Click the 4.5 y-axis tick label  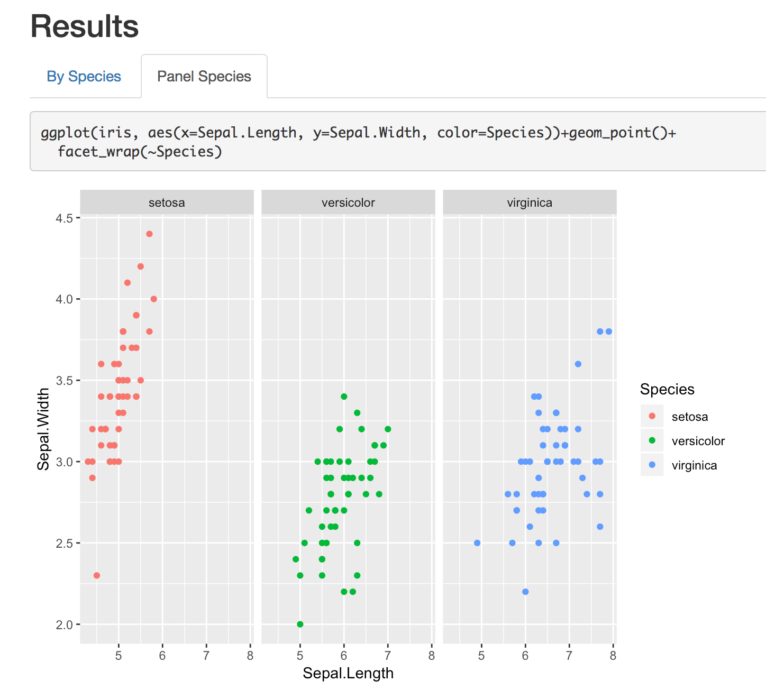(65, 218)
